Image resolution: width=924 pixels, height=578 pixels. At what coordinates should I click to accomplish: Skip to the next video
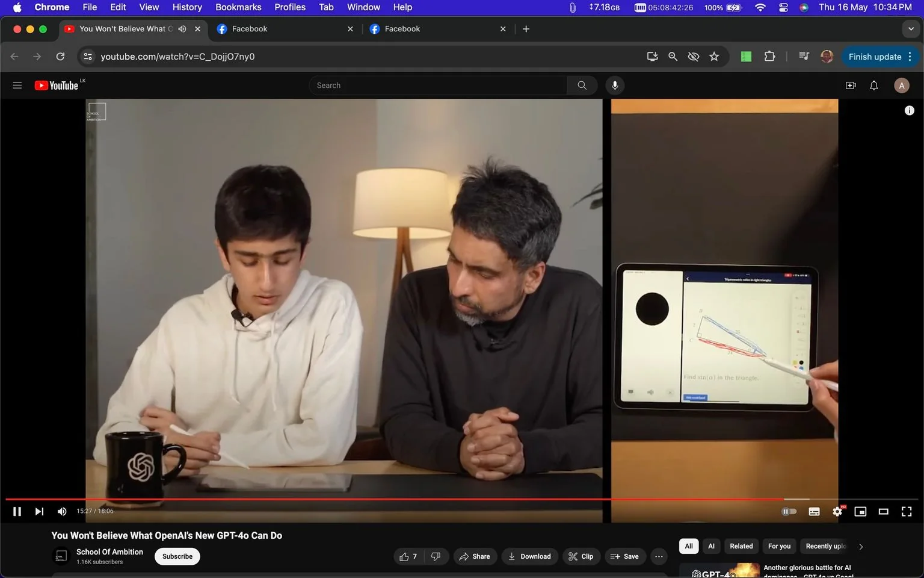pos(39,511)
